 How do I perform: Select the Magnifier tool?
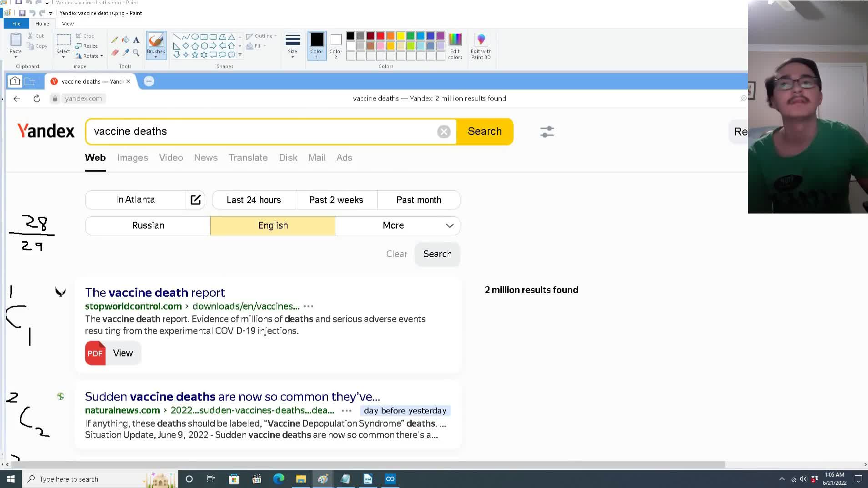[136, 53]
